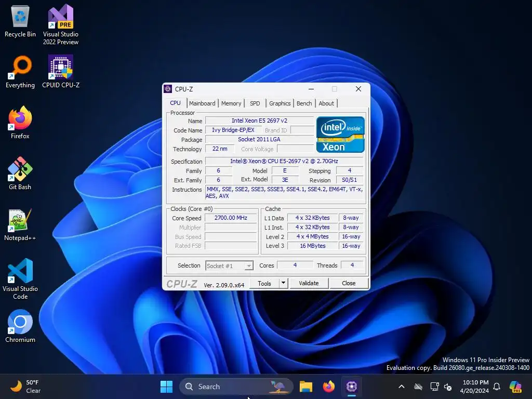Click the taskbar Search box
532x399 pixels.
click(236, 387)
